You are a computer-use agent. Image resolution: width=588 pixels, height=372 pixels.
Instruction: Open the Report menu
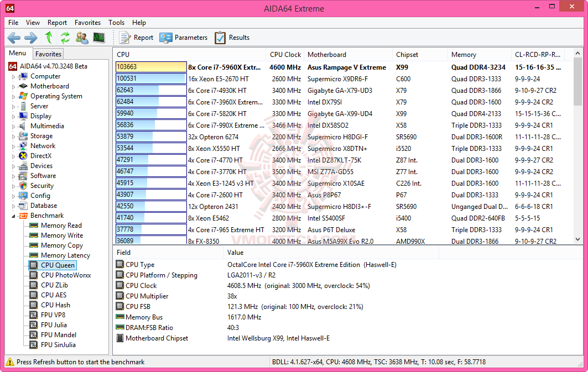point(57,23)
